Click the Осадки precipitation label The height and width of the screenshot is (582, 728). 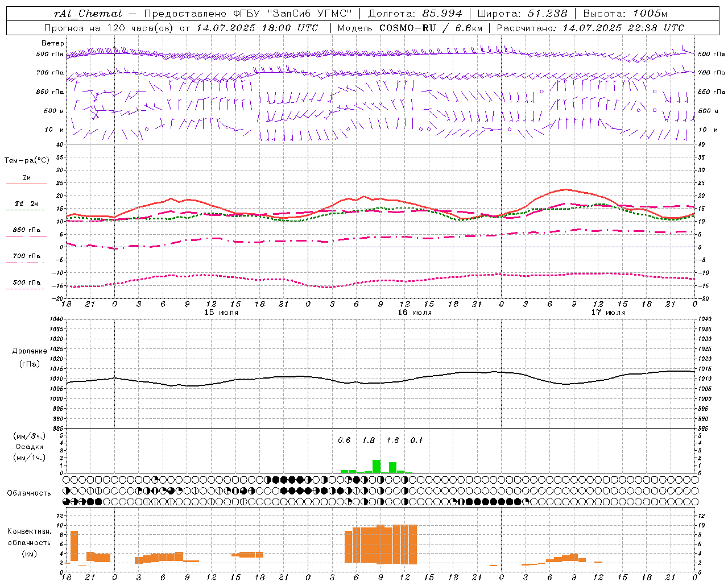(x=30, y=447)
